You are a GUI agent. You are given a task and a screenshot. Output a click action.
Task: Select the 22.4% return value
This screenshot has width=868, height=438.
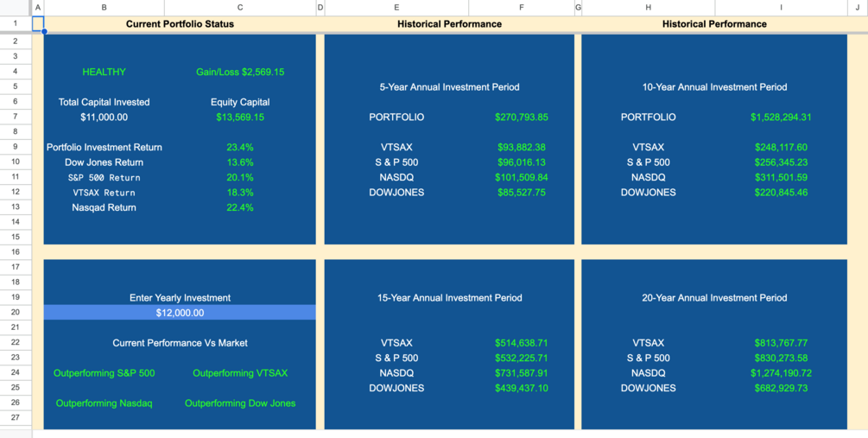tap(240, 207)
